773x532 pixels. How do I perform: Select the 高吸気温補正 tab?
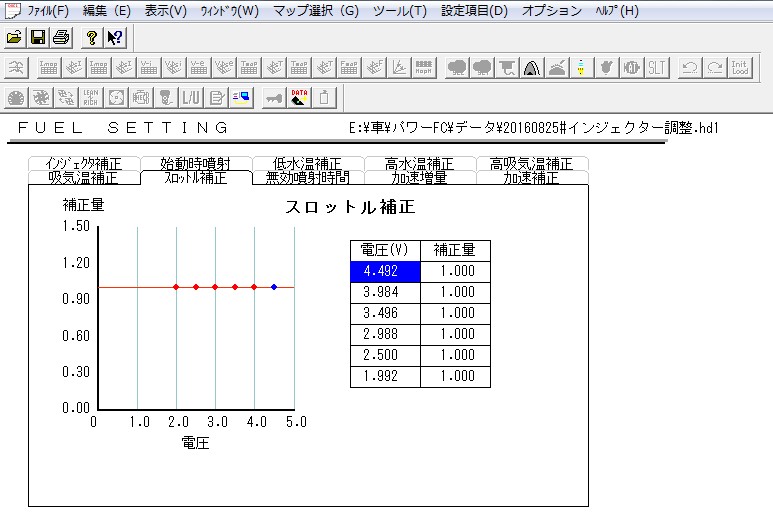[x=531, y=164]
